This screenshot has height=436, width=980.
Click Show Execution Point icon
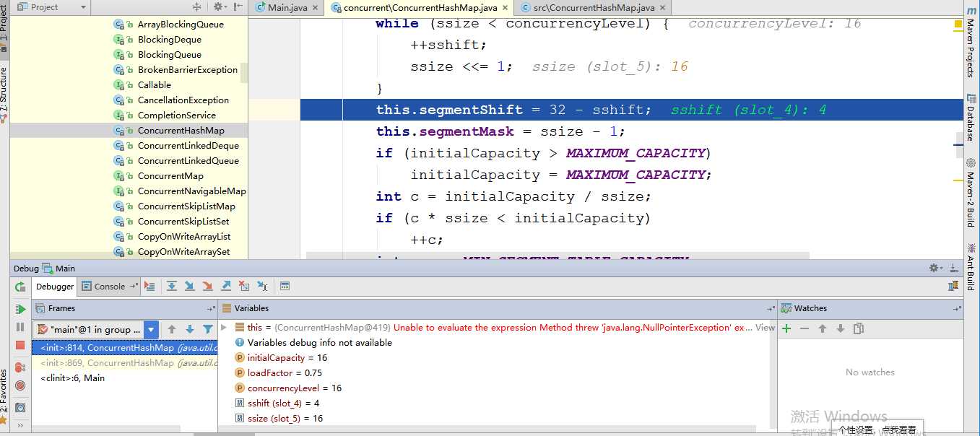149,286
